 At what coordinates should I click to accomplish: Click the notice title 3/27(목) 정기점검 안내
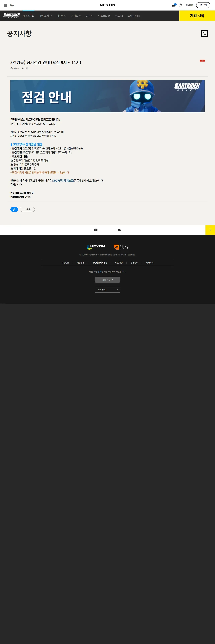pyautogui.click(x=46, y=63)
